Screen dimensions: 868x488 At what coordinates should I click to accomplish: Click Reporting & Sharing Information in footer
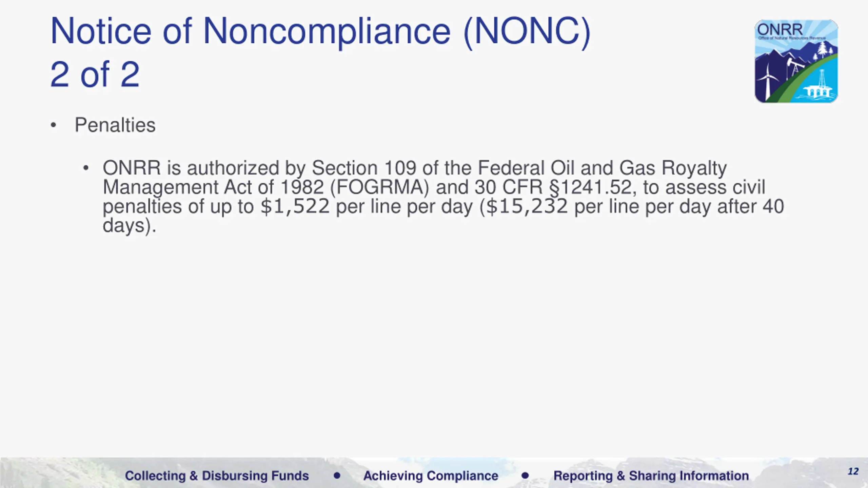tap(651, 476)
